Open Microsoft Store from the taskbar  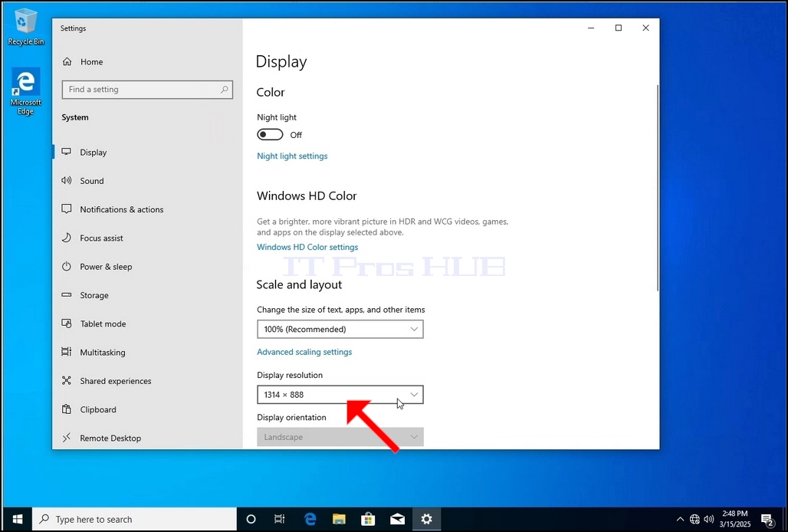[x=369, y=519]
